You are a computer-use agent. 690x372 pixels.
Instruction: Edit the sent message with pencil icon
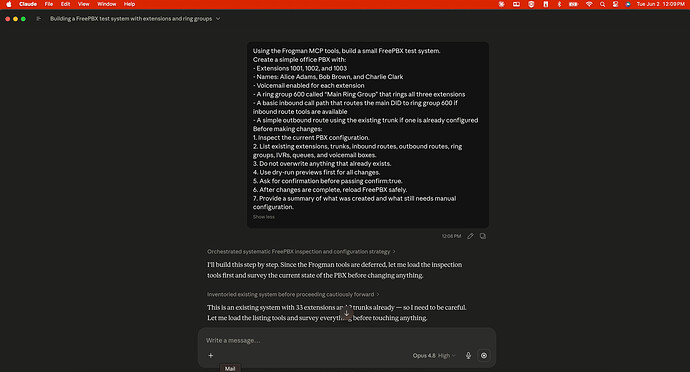click(470, 236)
